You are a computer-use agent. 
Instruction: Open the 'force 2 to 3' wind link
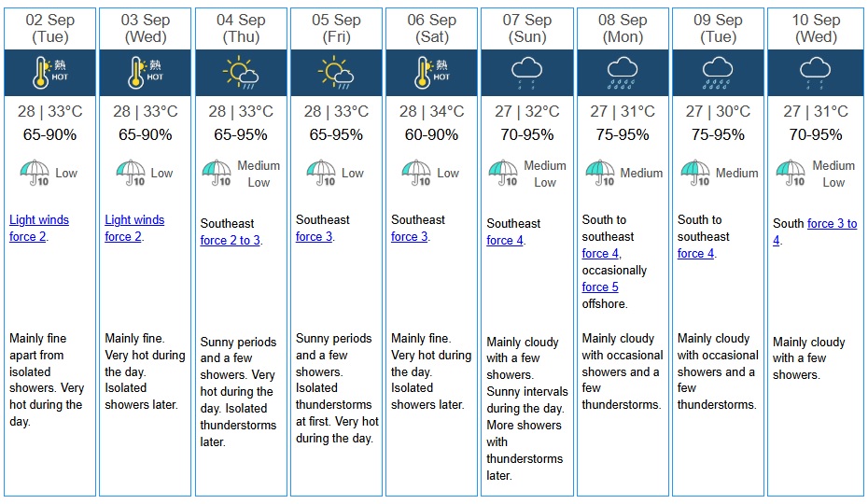(x=230, y=241)
